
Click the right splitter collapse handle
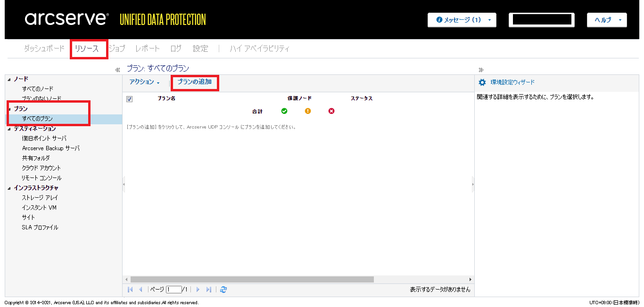click(473, 184)
